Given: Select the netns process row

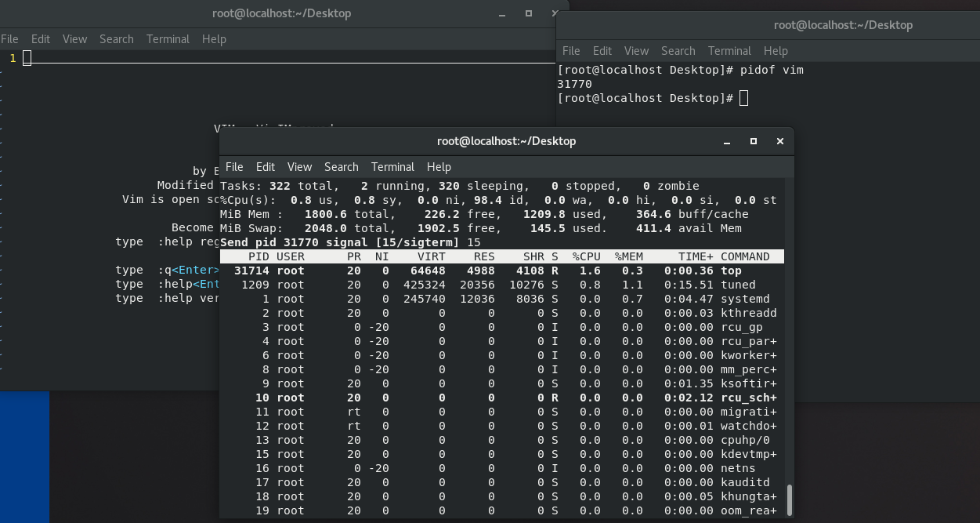Looking at the screenshot, I should pos(502,468).
